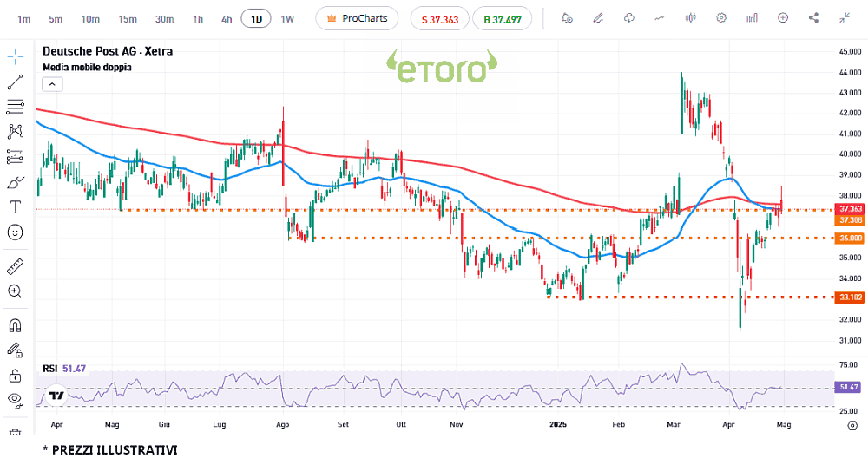Switch to 15m timeframe
Screen dimensions: 868x458
pos(128,19)
